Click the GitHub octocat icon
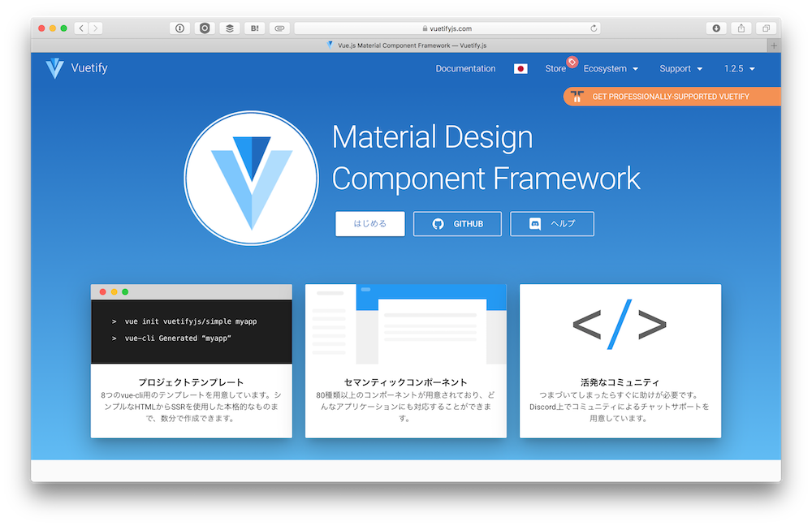The width and height of the screenshot is (812, 526). tap(438, 224)
